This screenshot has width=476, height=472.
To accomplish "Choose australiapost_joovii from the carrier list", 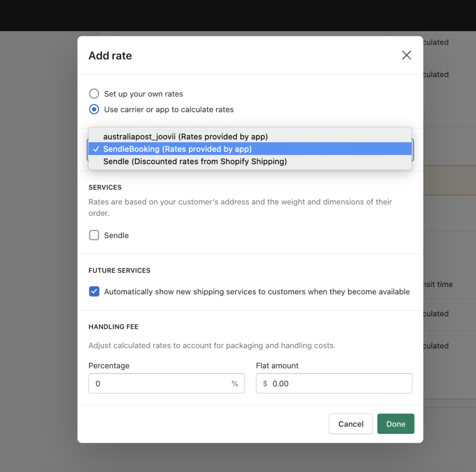I will 185,137.
